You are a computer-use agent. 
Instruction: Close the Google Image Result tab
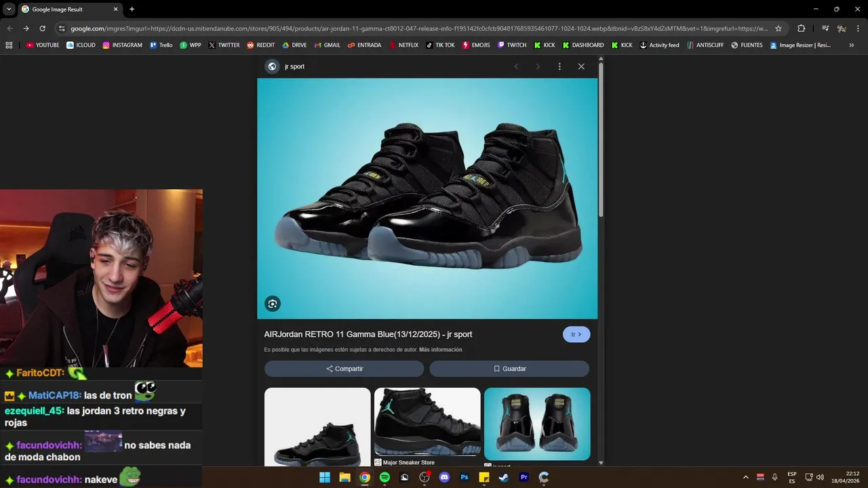tap(115, 9)
